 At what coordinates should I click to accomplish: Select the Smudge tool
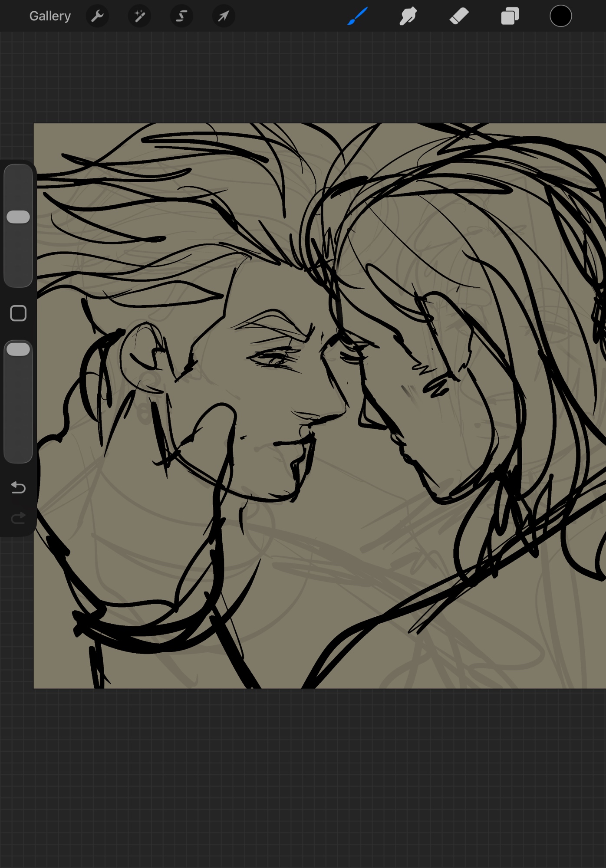click(408, 16)
